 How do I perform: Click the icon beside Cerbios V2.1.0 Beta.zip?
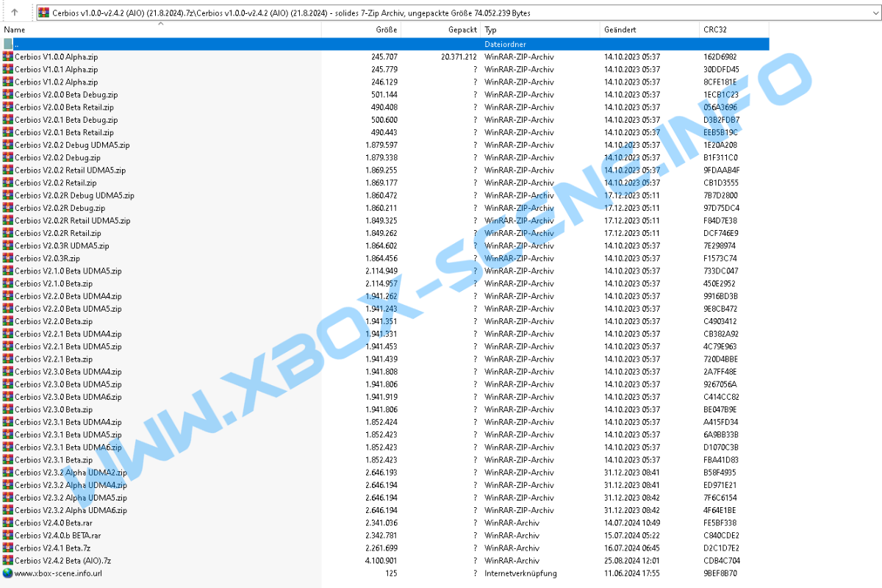(8, 283)
